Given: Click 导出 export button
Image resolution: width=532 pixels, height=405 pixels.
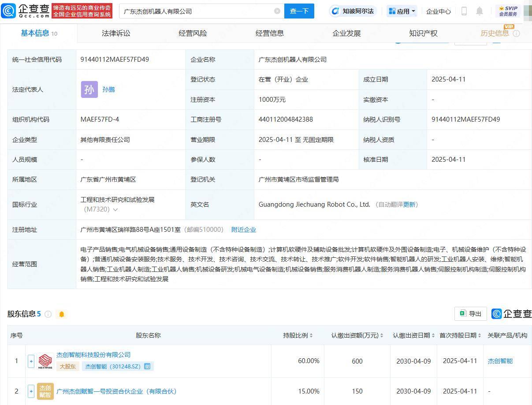Looking at the screenshot, I should pyautogui.click(x=471, y=314).
